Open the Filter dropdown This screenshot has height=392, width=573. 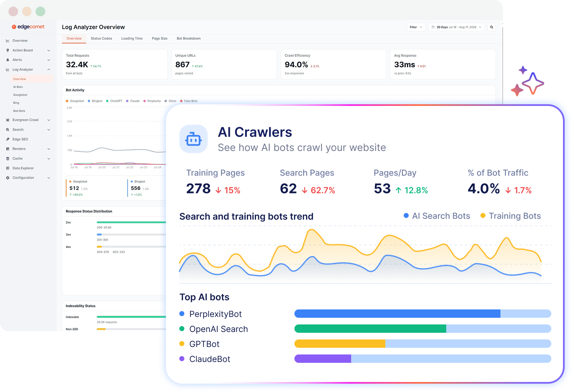point(416,27)
